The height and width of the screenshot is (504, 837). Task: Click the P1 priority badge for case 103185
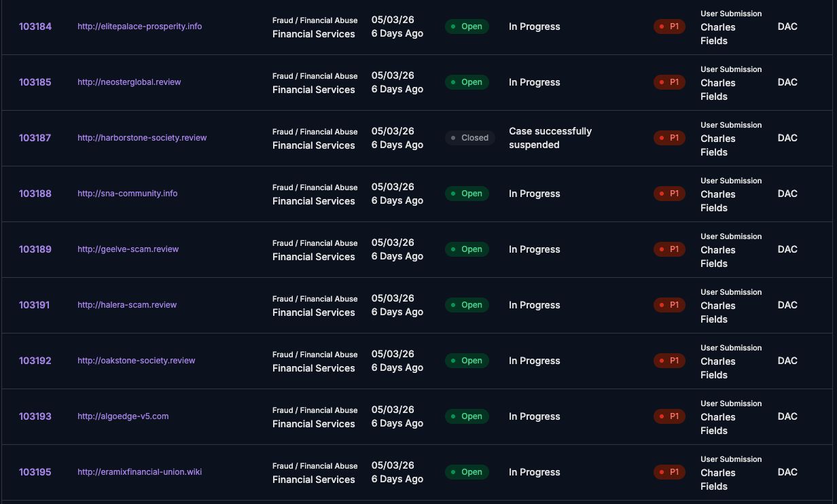(x=669, y=82)
